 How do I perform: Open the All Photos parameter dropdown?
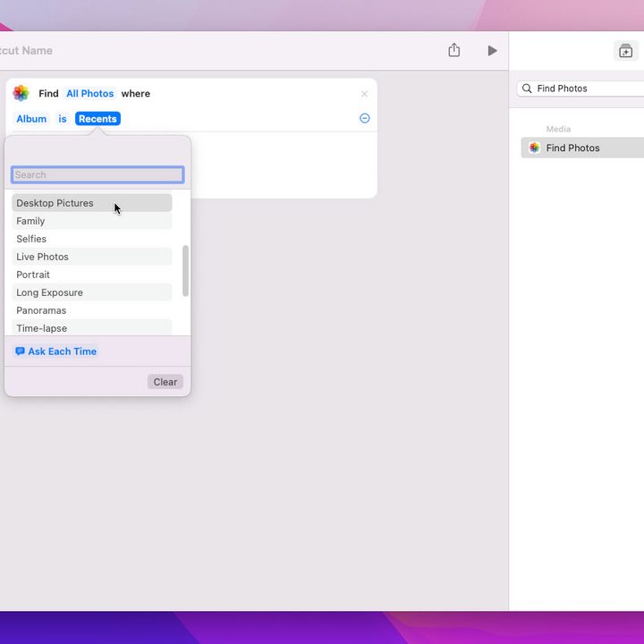pyautogui.click(x=90, y=94)
